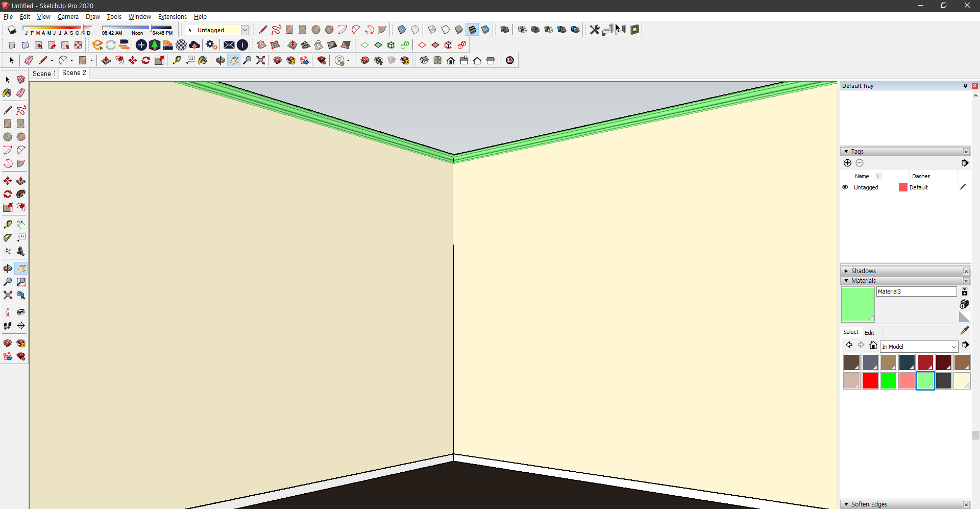Click Zoom Extents in left toolbar
This screenshot has width=980, height=509.
tap(8, 295)
